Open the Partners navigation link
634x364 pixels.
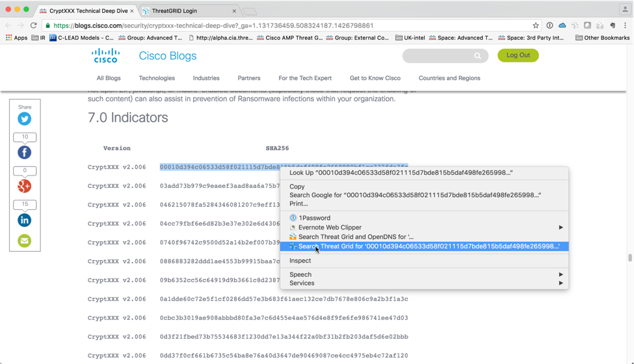tap(249, 78)
